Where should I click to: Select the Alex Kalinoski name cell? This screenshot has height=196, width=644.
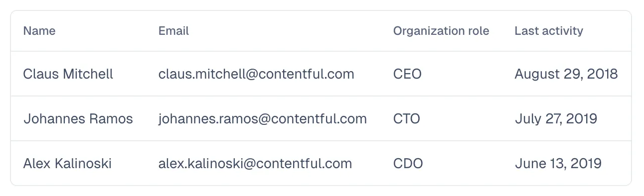(67, 164)
